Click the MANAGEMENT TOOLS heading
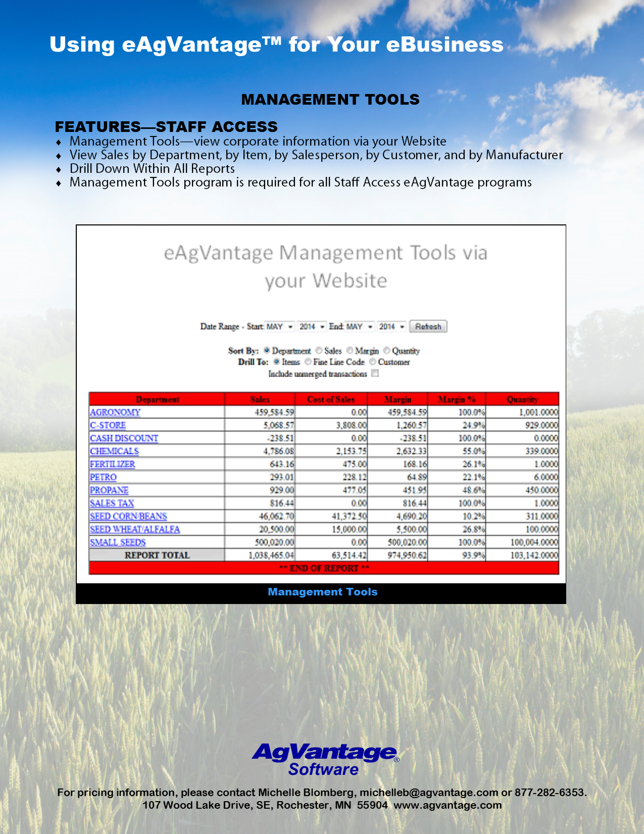 coord(330,99)
